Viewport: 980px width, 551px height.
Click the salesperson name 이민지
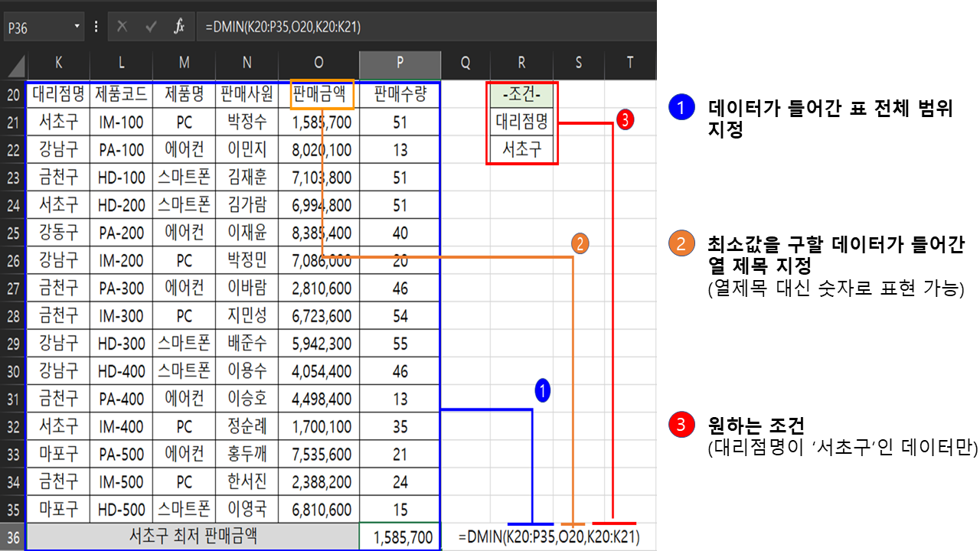pos(247,150)
